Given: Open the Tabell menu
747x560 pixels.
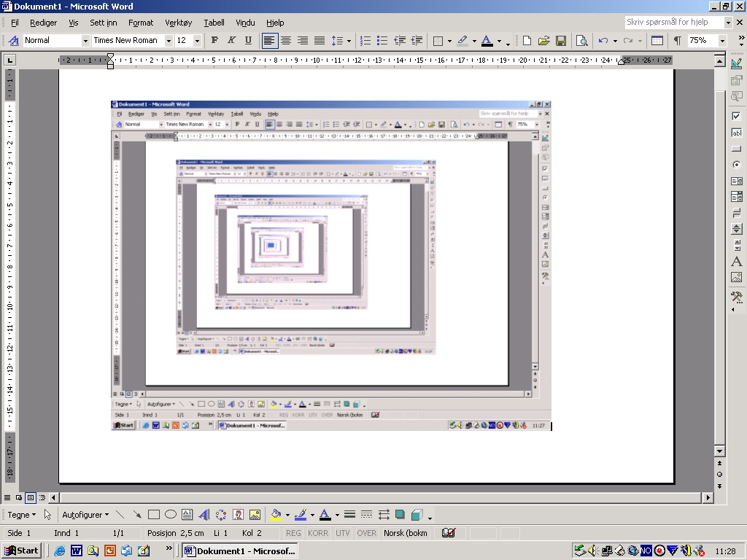Looking at the screenshot, I should click(214, 23).
